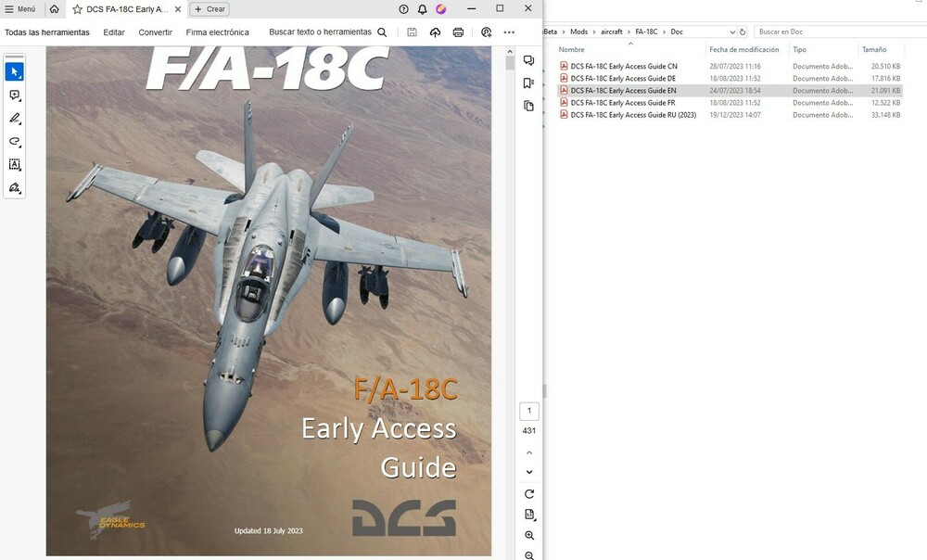Click the Buscar en Doc search box
927x560 pixels.
(x=840, y=32)
